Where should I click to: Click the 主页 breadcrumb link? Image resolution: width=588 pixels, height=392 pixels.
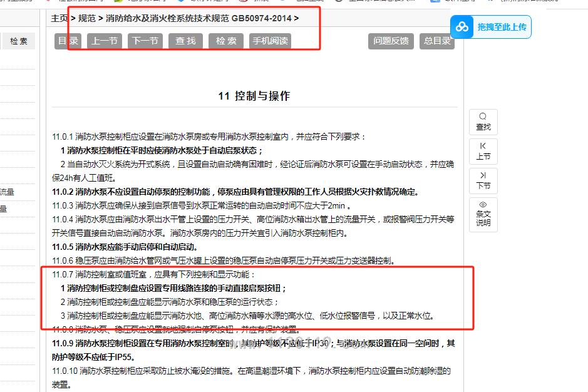coord(59,18)
